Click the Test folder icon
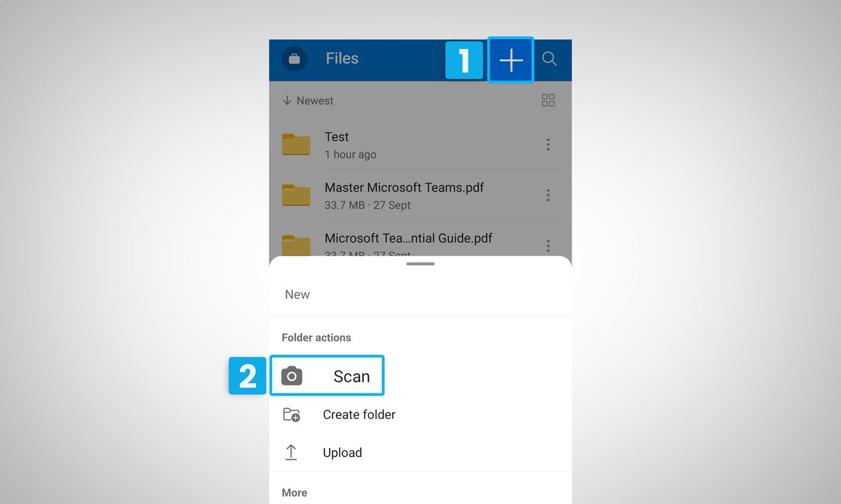 pyautogui.click(x=296, y=144)
